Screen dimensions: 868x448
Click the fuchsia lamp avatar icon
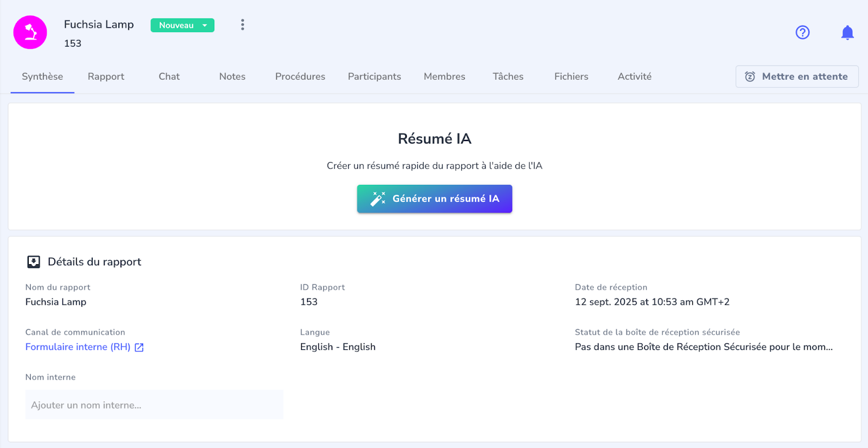(30, 33)
